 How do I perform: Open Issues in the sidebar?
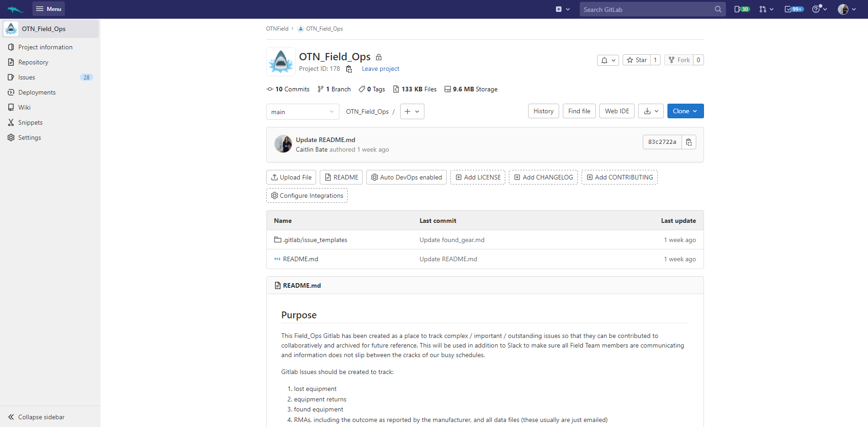tap(26, 77)
